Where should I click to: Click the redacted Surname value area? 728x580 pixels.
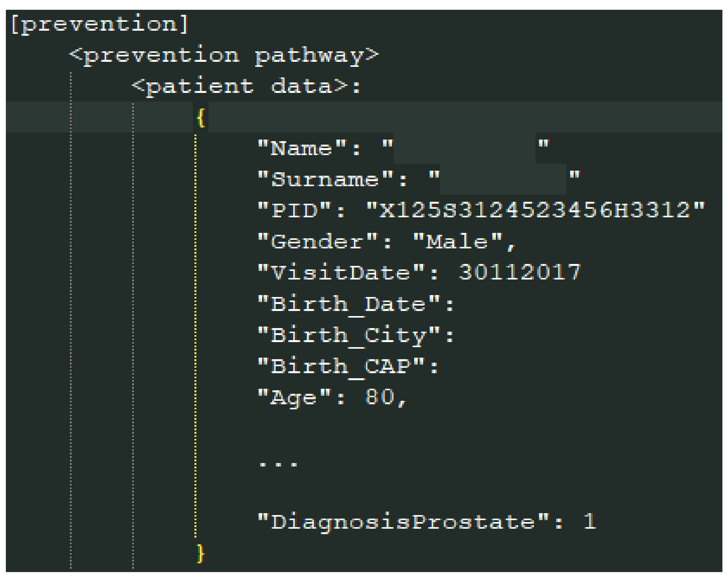tap(503, 180)
